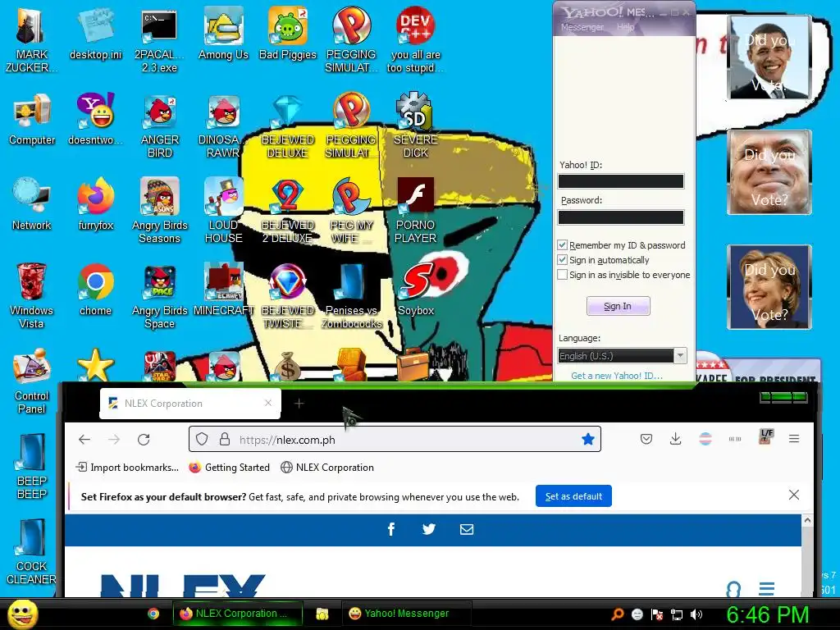Open the Messenger menu in Yahoo Messenger
Screen dimensions: 840x630
click(582, 27)
